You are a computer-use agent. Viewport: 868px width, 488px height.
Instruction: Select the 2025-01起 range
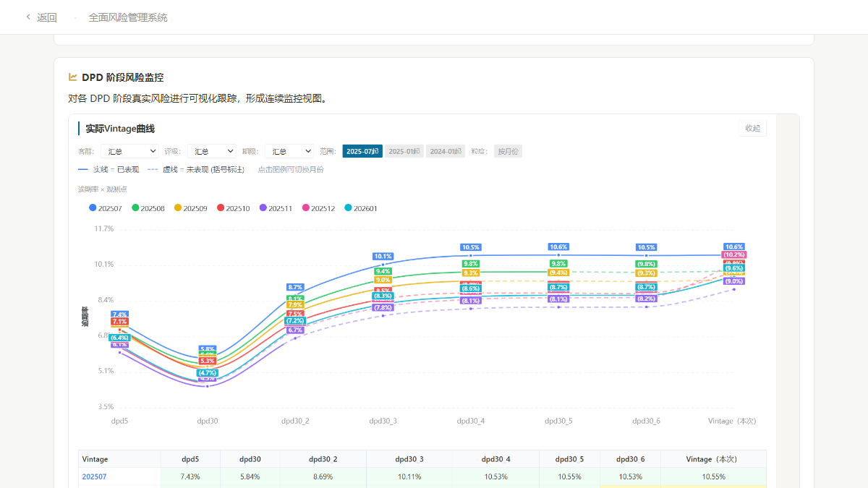[404, 151]
